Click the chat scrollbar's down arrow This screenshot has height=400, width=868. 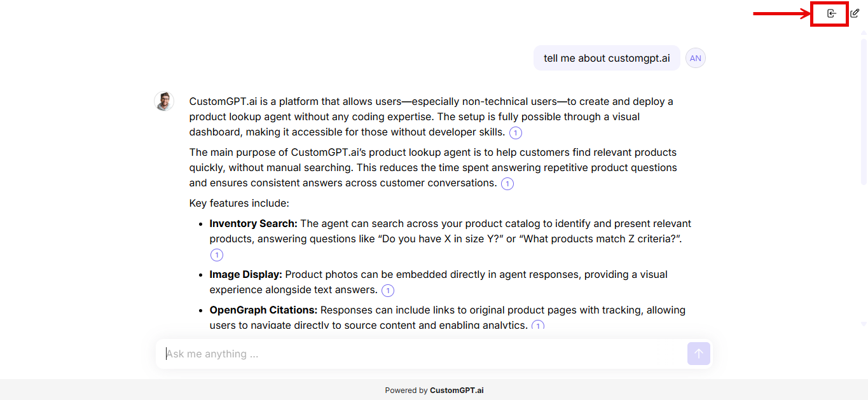[863, 324]
